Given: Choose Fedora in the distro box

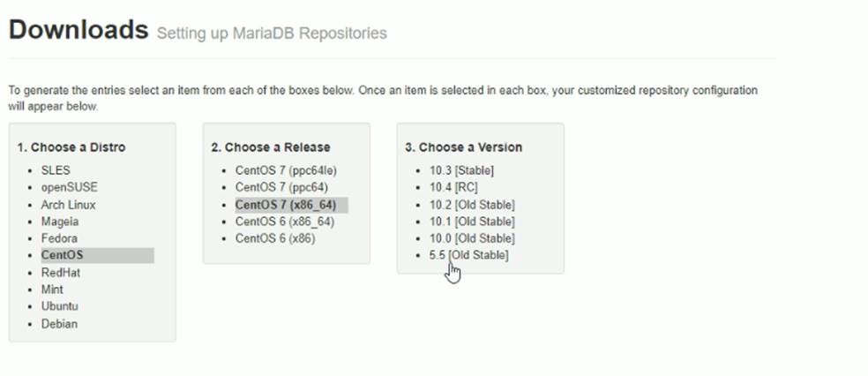Looking at the screenshot, I should (59, 238).
